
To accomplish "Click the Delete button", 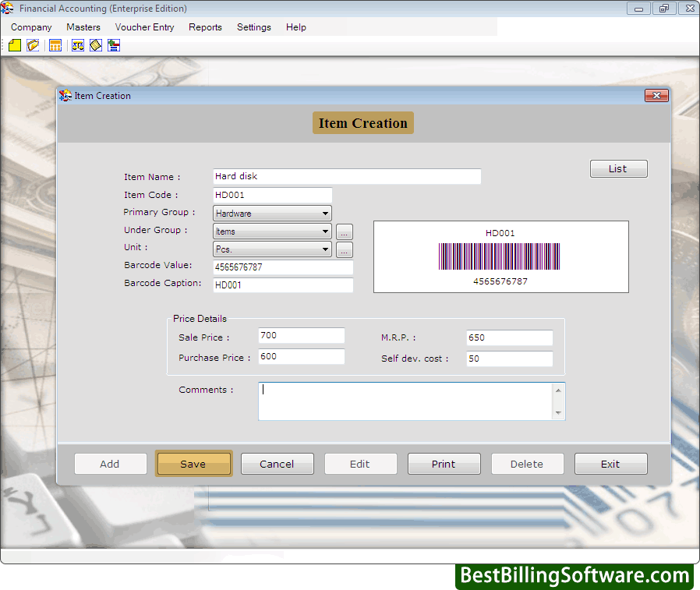I will coord(527,464).
